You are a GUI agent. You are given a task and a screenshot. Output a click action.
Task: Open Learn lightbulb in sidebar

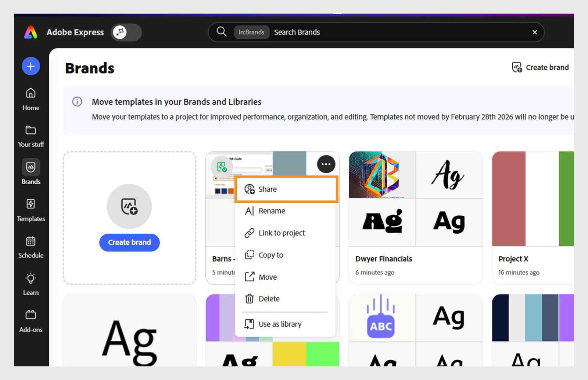pyautogui.click(x=31, y=284)
